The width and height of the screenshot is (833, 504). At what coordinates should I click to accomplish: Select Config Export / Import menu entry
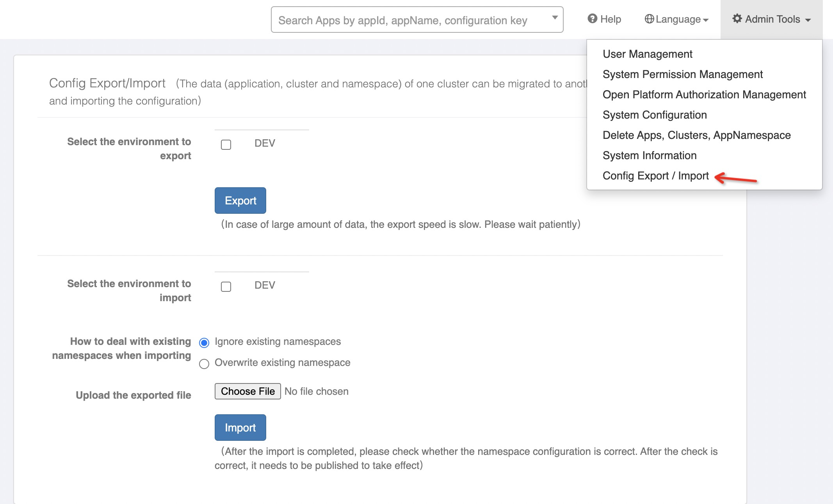point(655,176)
